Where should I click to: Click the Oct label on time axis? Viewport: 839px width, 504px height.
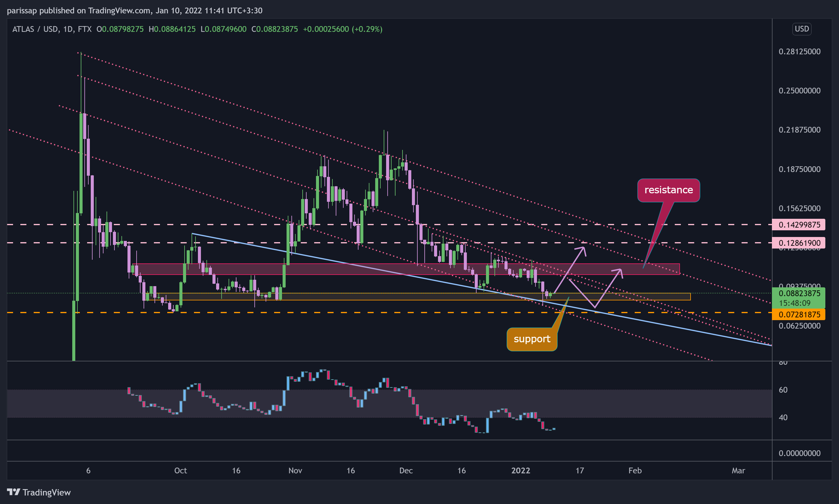tap(180, 470)
